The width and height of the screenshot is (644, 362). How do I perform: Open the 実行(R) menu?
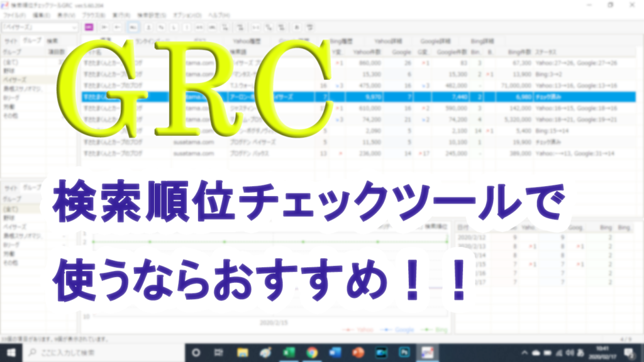[x=121, y=15]
